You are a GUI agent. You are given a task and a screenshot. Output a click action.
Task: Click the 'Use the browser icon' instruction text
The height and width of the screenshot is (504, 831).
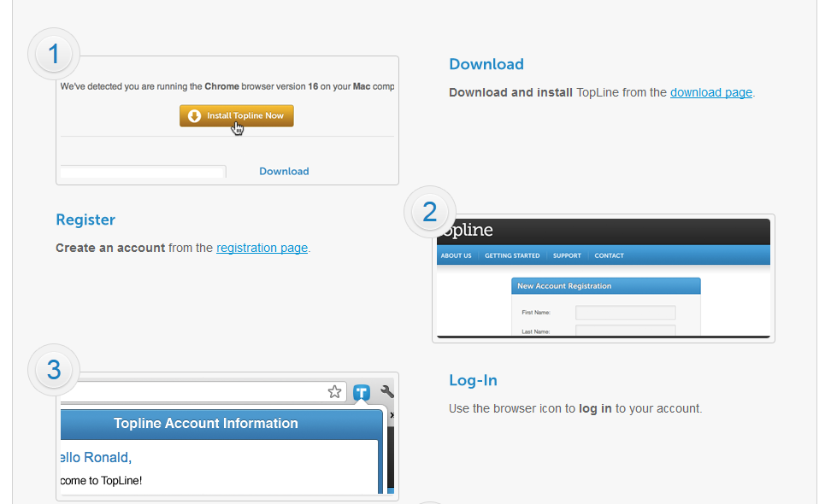(x=575, y=408)
